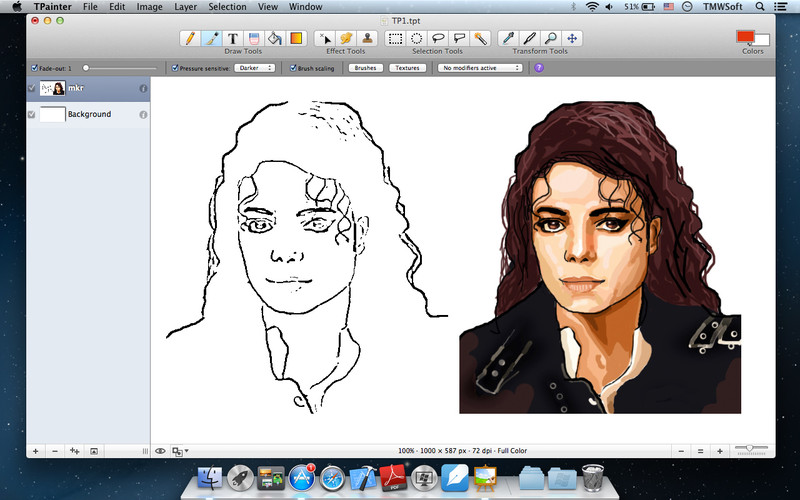Screen dimensions: 800x500
Task: Open the File menu
Action: coord(90,7)
